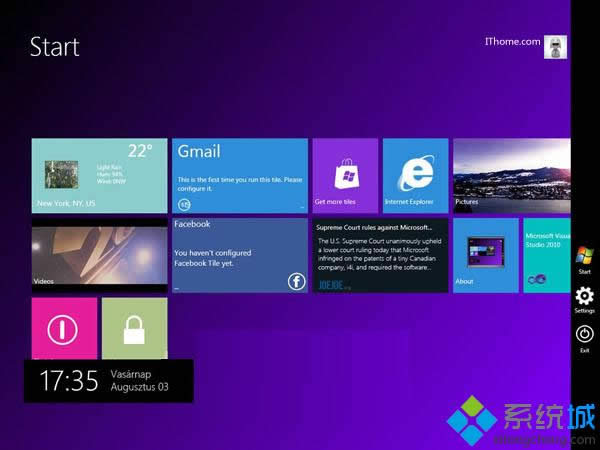This screenshot has width=600, height=450.
Task: Click the Start heading text
Action: point(55,47)
